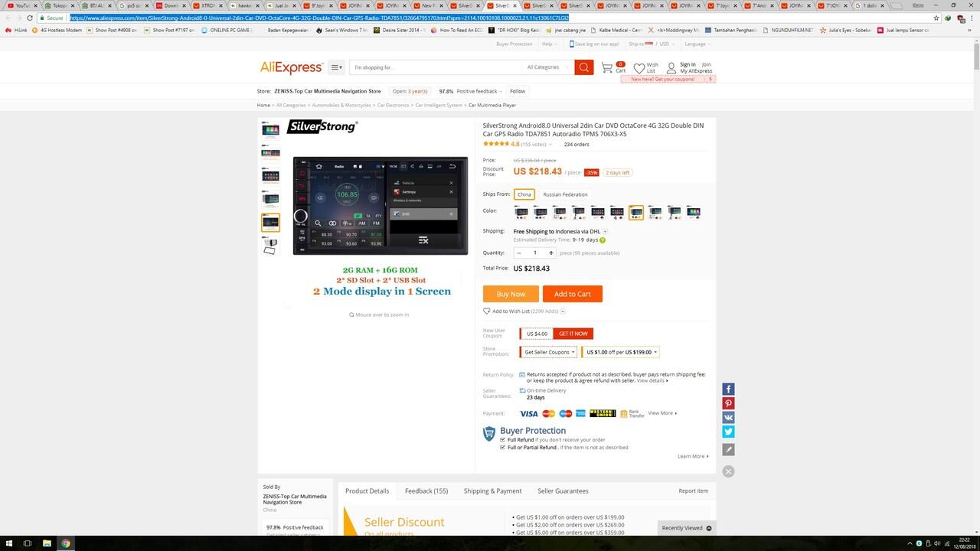980x551 pixels.
Task: Open the Language dropdown in the top bar
Action: pyautogui.click(x=697, y=44)
